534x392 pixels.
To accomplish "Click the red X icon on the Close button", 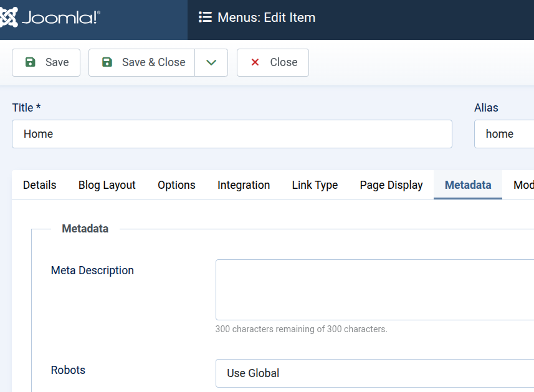I will pos(255,62).
